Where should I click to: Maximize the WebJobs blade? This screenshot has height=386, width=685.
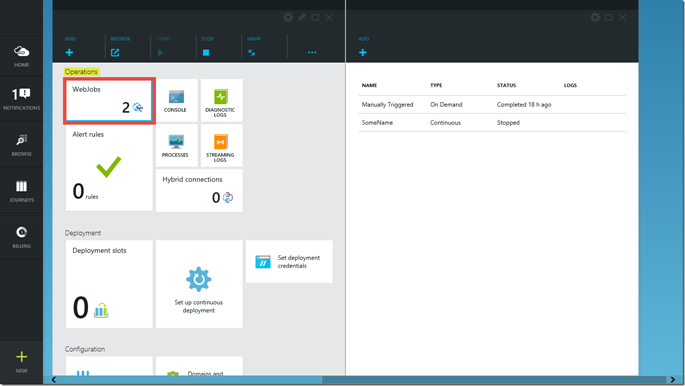pyautogui.click(x=609, y=17)
